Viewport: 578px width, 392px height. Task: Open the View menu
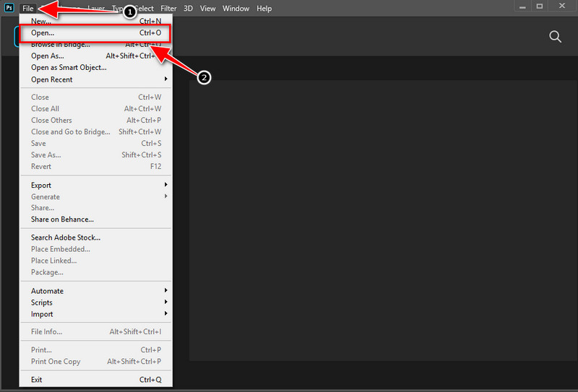point(207,9)
